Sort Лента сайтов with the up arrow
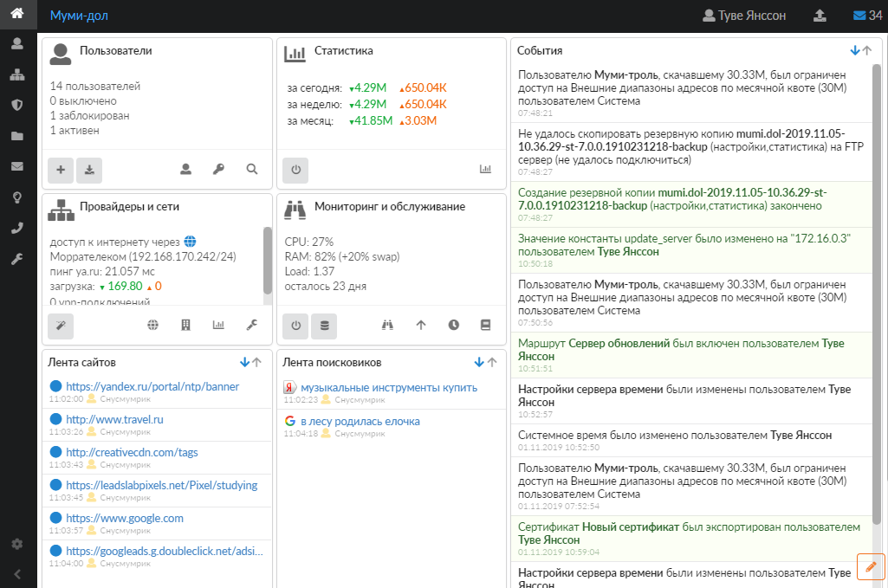This screenshot has height=588, width=888. 257,362
